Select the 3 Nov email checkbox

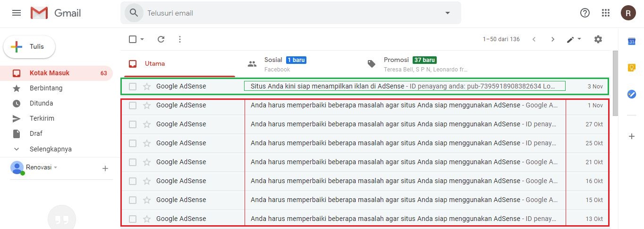point(133,86)
